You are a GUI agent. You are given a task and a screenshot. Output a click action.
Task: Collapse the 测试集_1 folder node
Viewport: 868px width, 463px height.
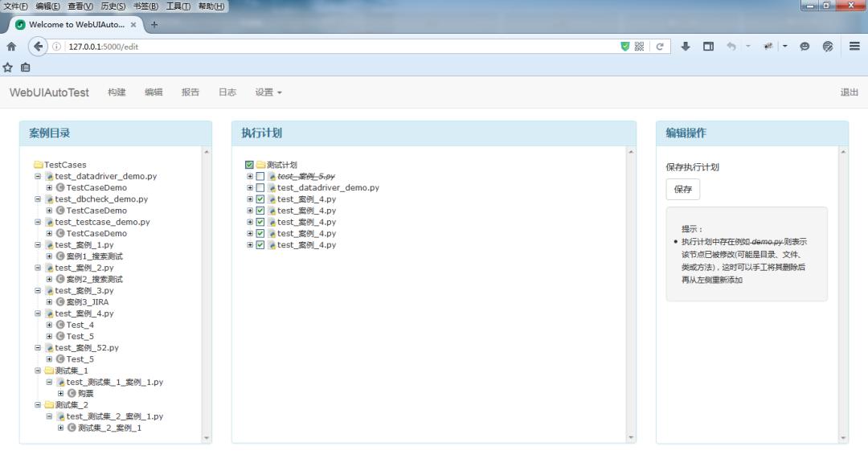(38, 371)
